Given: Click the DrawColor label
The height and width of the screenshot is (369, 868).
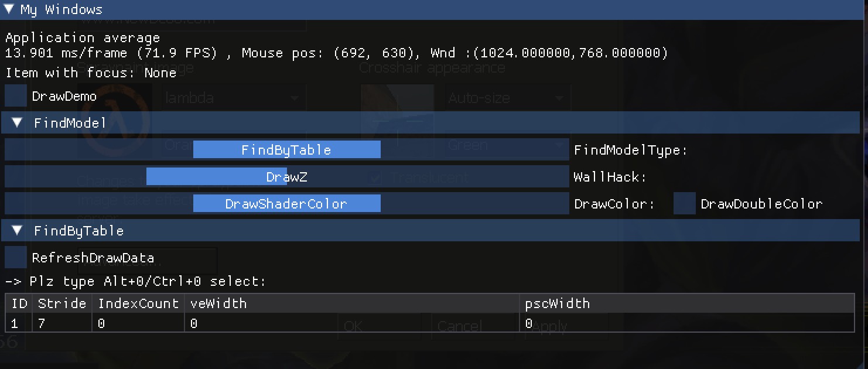Looking at the screenshot, I should pos(614,204).
